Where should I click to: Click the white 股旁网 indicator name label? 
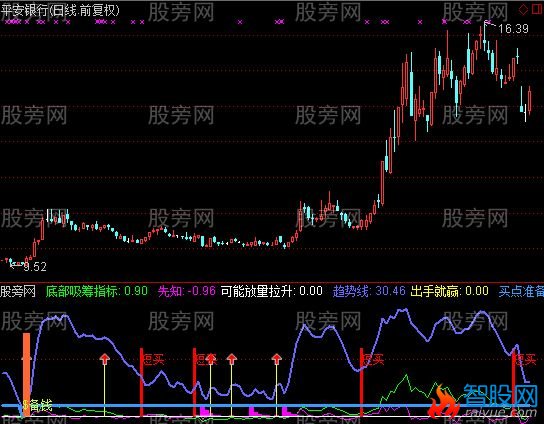(x=18, y=291)
